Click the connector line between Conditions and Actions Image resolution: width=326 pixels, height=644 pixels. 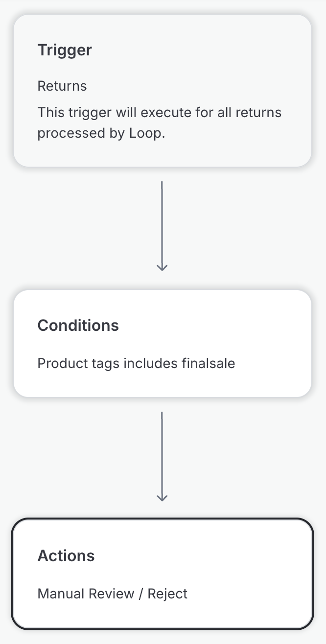(162, 451)
